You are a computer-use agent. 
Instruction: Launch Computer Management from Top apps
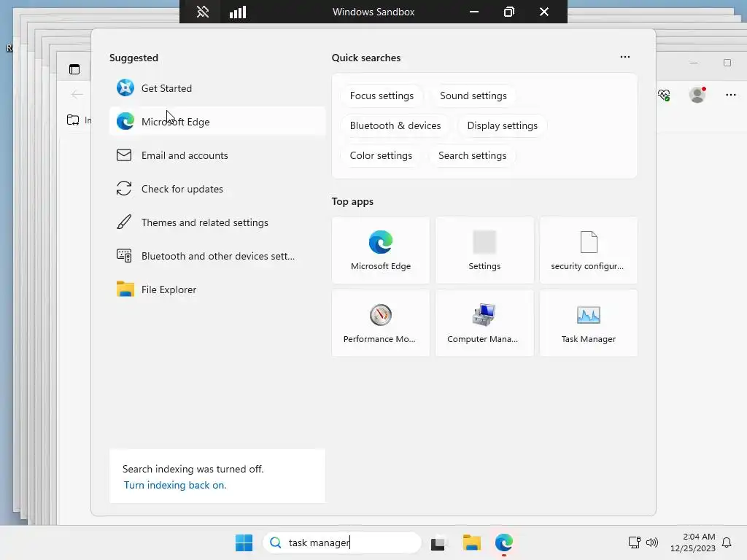click(x=484, y=323)
